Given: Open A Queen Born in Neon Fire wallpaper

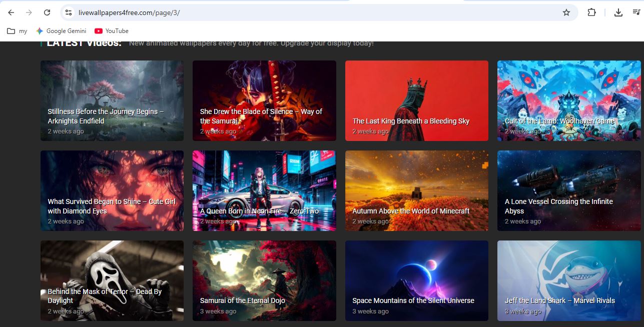Looking at the screenshot, I should pyautogui.click(x=264, y=190).
